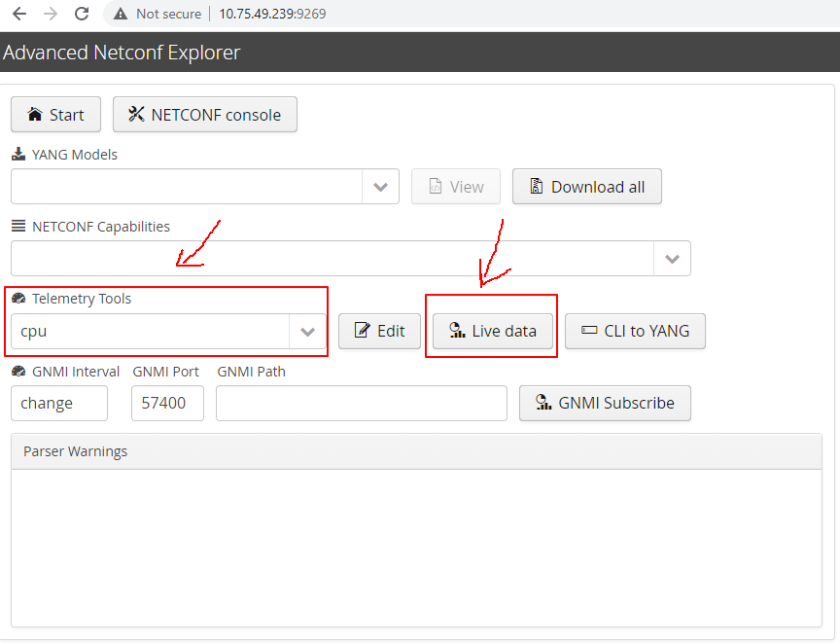Screen dimensions: 840x644
Task: Click the Not secure warning icon
Action: click(x=121, y=14)
